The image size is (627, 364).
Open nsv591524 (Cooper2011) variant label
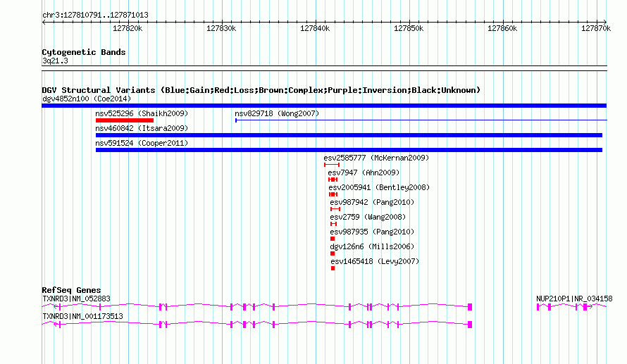click(142, 143)
